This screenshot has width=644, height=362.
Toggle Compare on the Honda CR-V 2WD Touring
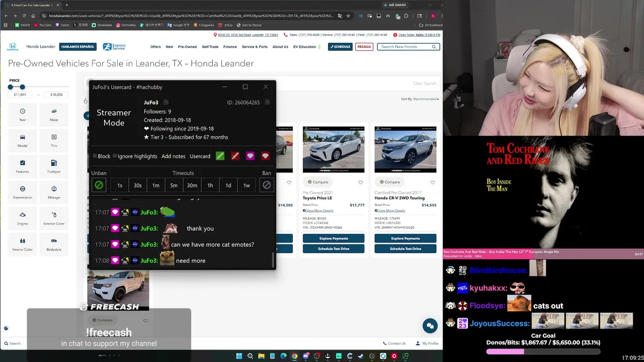(x=390, y=182)
